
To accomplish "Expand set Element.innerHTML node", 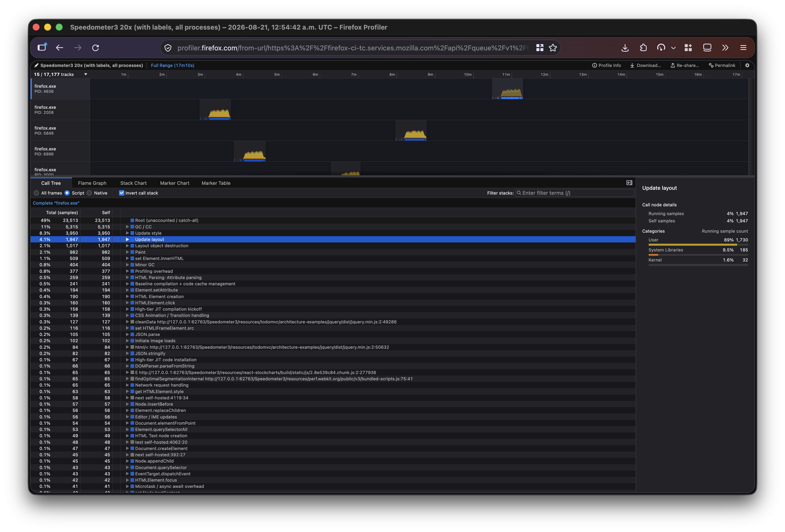I will [127, 258].
